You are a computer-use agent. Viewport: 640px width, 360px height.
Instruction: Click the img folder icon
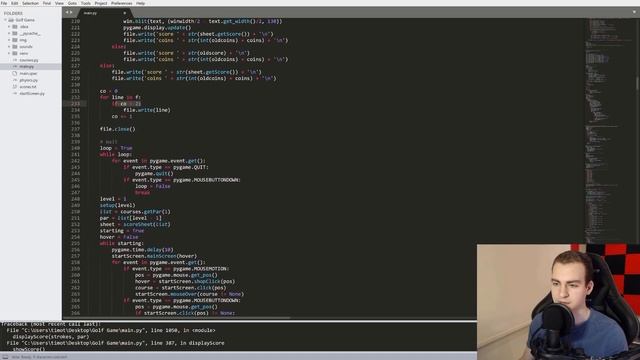(x=15, y=40)
